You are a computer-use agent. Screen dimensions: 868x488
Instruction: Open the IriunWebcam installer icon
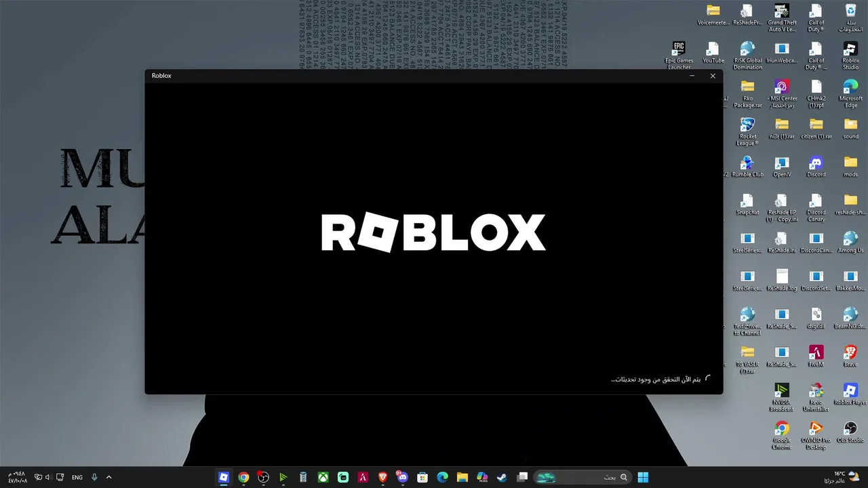tap(782, 54)
